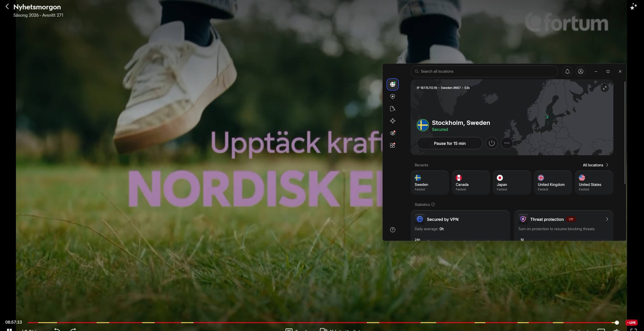Click the green Secured status text
The width and height of the screenshot is (644, 331).
click(x=440, y=129)
